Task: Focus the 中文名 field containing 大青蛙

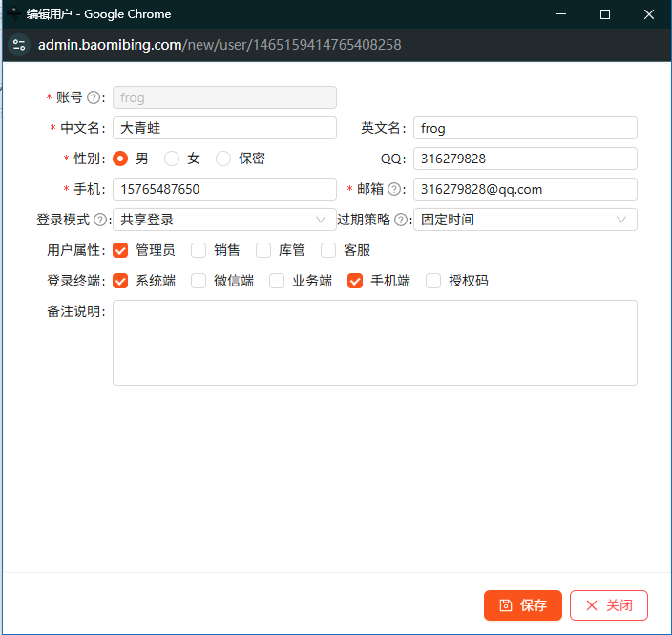Action: pyautogui.click(x=224, y=128)
